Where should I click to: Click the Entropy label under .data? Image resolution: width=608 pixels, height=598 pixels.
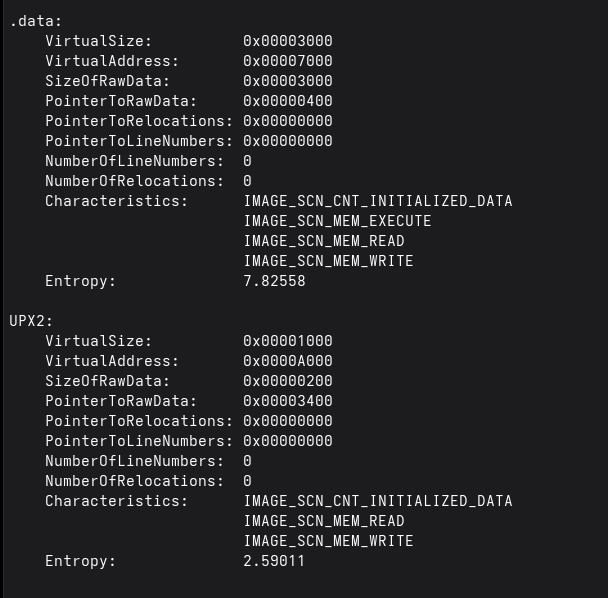point(81,281)
